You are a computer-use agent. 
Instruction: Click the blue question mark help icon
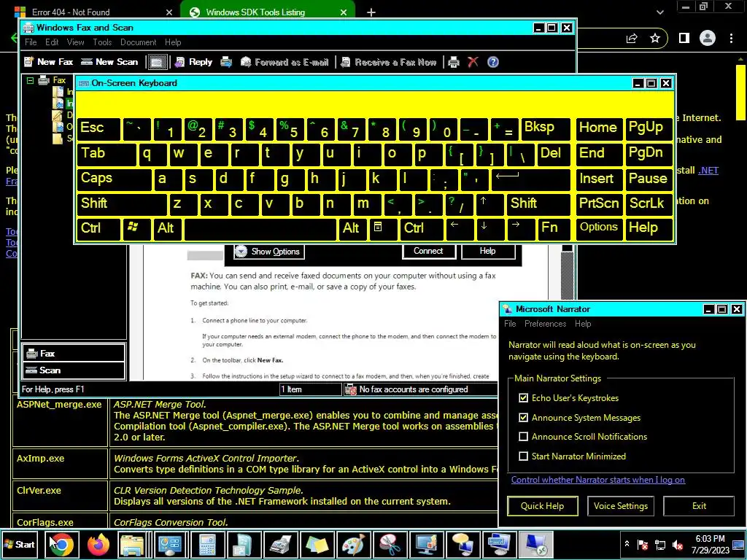(493, 62)
